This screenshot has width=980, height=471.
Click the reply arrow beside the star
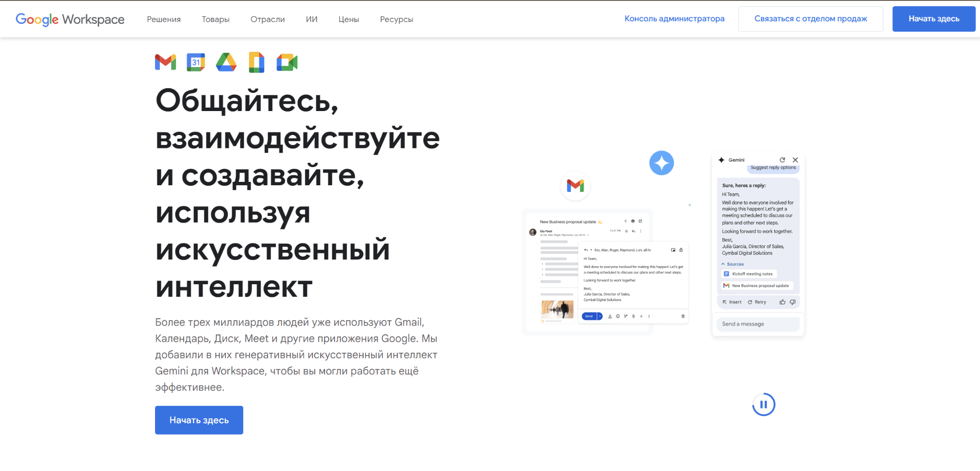[x=634, y=231]
